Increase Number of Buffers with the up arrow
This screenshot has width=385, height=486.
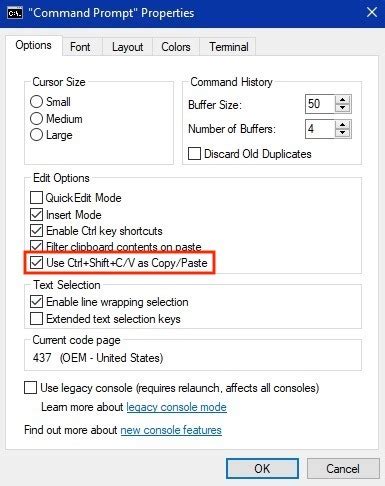click(342, 125)
